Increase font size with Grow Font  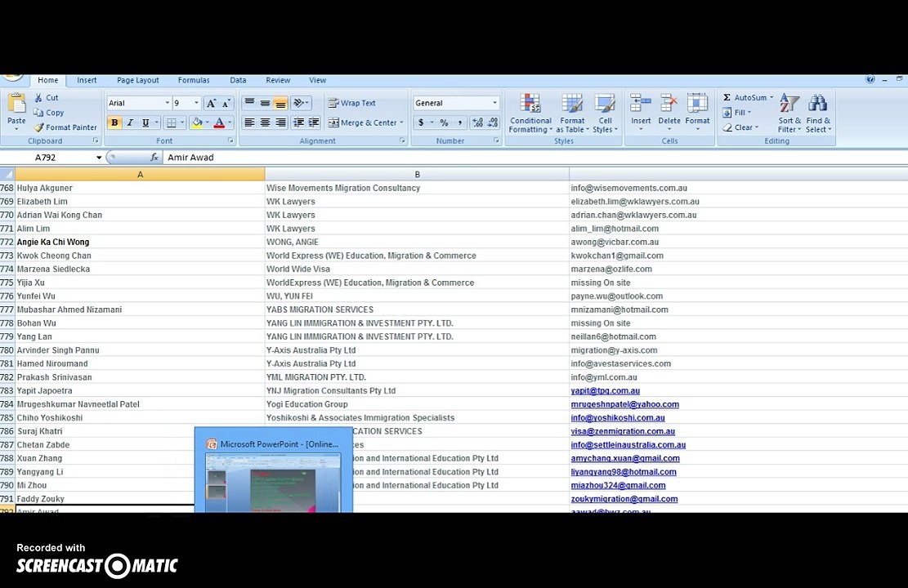click(212, 103)
